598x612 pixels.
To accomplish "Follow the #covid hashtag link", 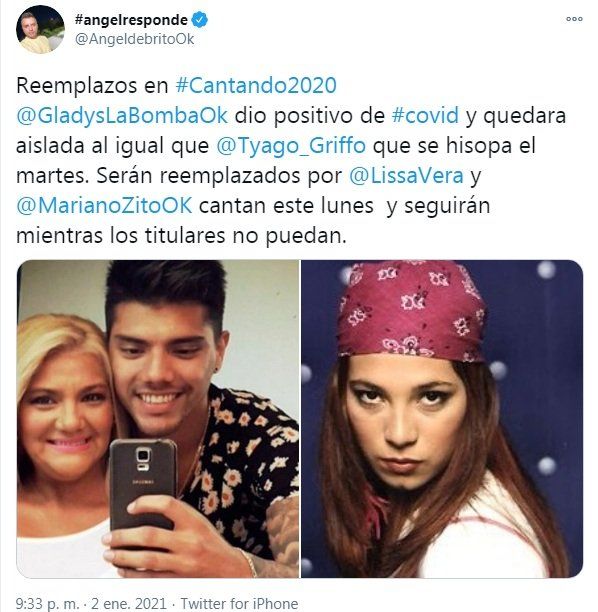I will tap(425, 116).
